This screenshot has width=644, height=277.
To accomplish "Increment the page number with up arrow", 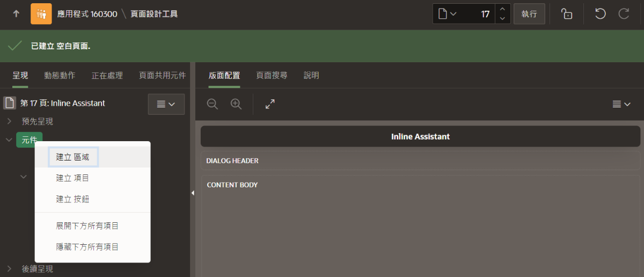I will pos(502,9).
